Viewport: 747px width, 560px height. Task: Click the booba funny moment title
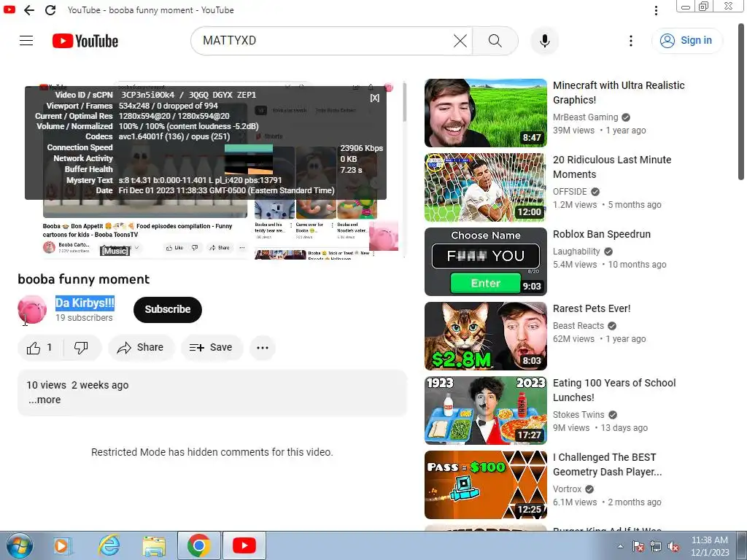pos(84,279)
